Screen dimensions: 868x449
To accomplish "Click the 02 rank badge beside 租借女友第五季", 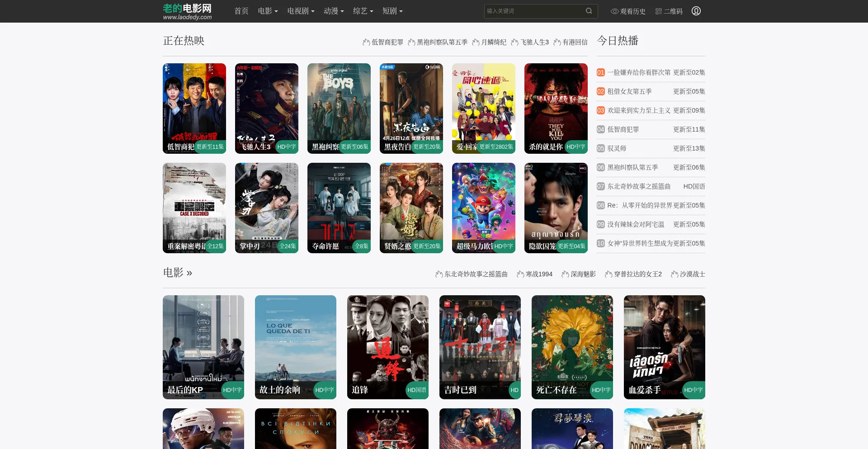I will coord(601,91).
